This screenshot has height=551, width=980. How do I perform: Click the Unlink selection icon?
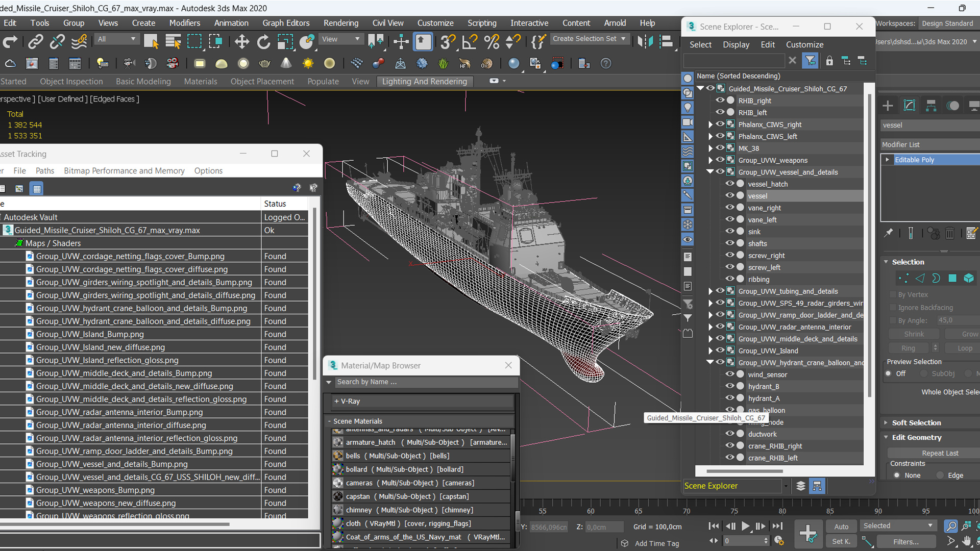(57, 42)
